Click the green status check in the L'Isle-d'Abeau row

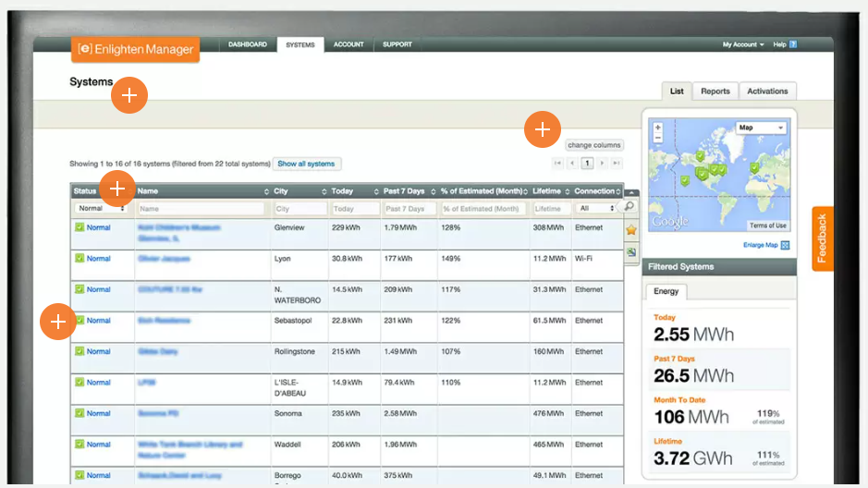(79, 382)
